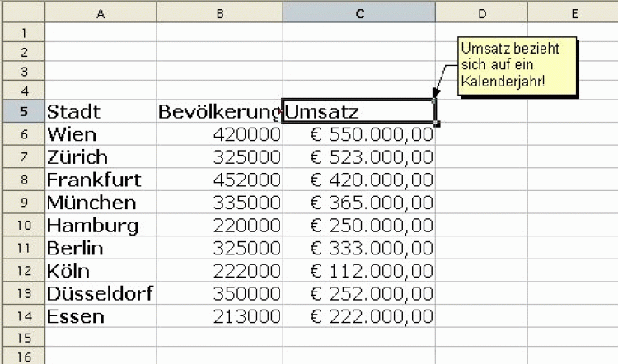This screenshot has width=618, height=364.
Task: Click the row 10 header
Action: (22, 225)
